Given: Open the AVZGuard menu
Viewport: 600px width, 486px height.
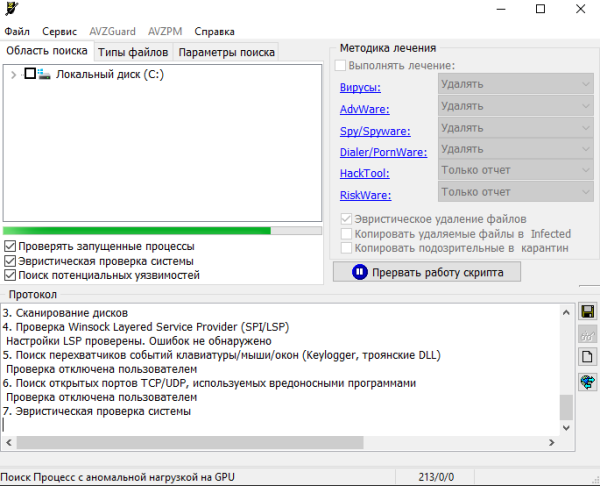Looking at the screenshot, I should (x=112, y=31).
